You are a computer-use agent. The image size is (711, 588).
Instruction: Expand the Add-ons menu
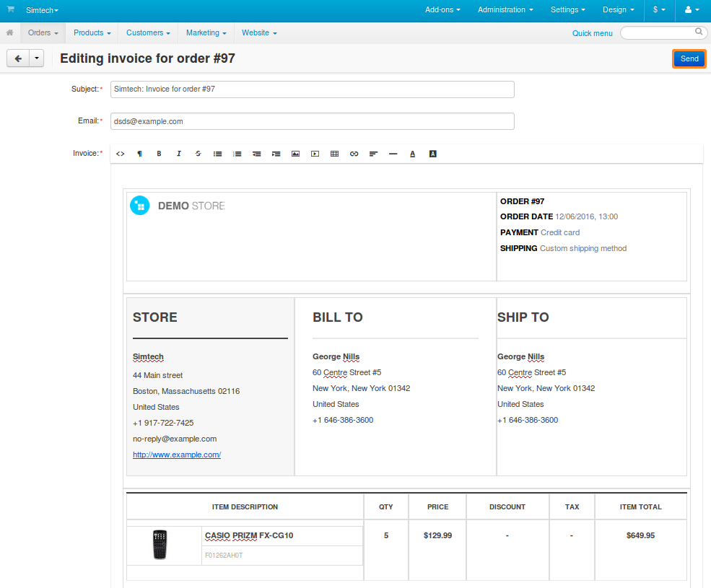(x=442, y=9)
